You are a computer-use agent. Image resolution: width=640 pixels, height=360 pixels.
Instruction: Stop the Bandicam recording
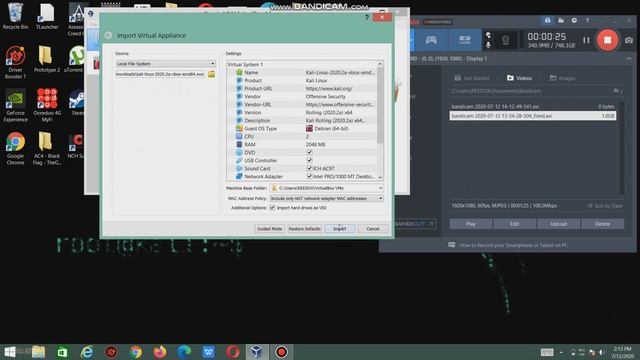click(x=607, y=40)
